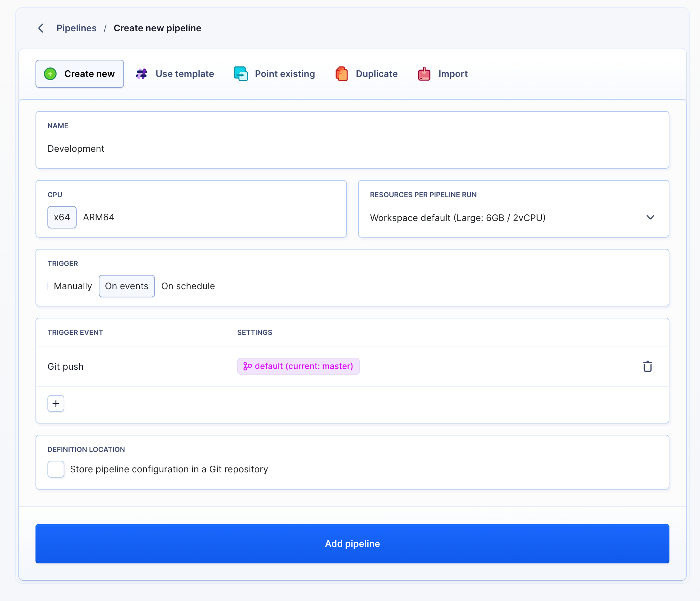Switch to the On events trigger tab
The width and height of the screenshot is (700, 601).
tap(126, 286)
